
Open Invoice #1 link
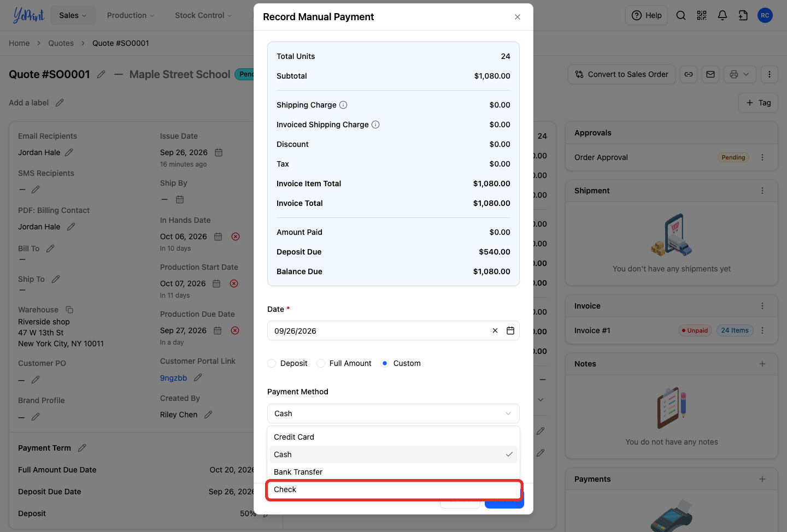pyautogui.click(x=592, y=330)
